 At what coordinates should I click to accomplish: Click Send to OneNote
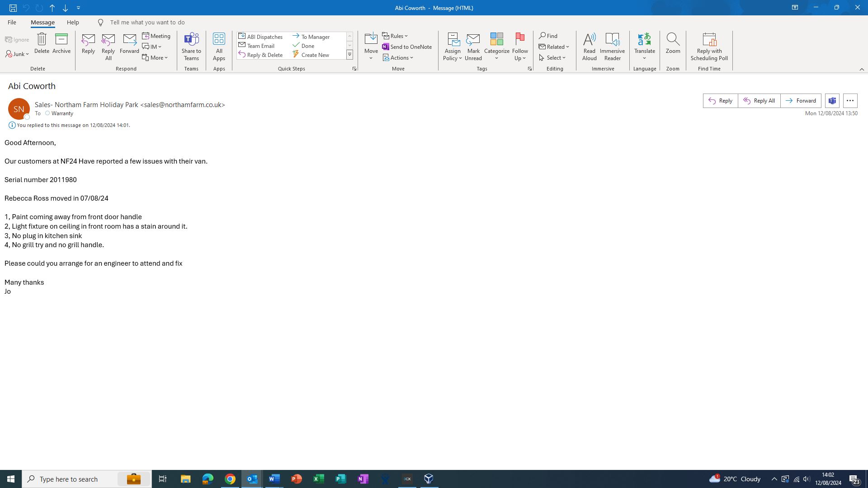[x=407, y=47]
